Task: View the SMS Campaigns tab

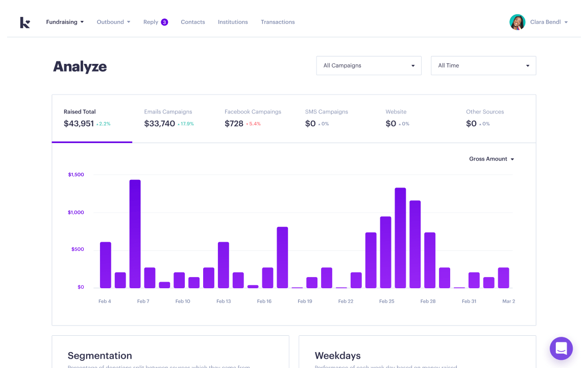Action: point(326,118)
